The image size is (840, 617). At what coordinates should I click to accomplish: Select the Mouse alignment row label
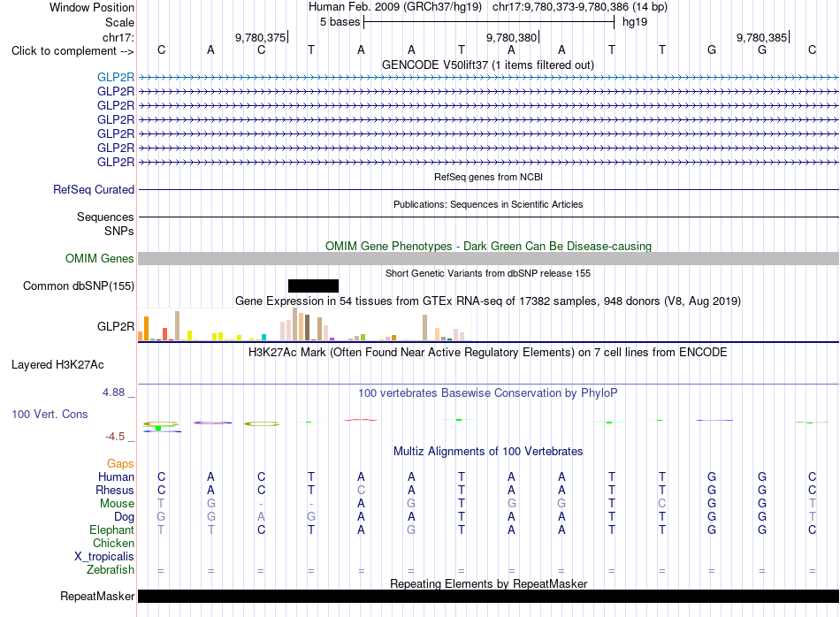pos(118,504)
